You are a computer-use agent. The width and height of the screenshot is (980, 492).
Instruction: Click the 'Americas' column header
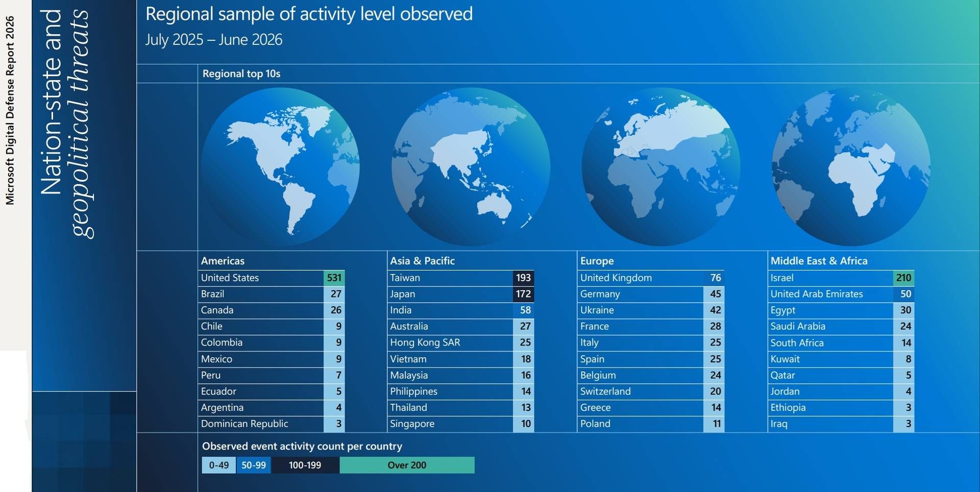[x=223, y=261]
